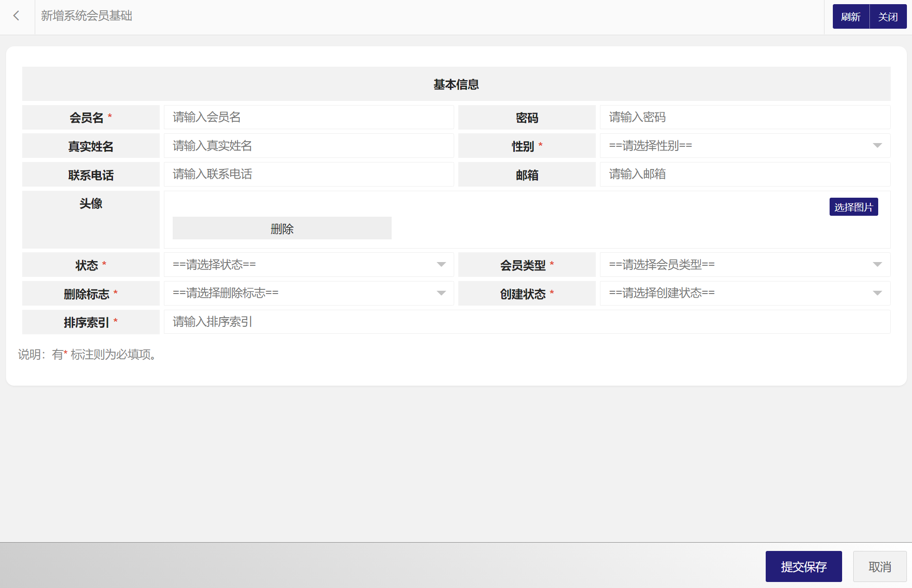Screen dimensions: 912x588
Task: Click the arrow on 性别 select box
Action: click(x=877, y=146)
